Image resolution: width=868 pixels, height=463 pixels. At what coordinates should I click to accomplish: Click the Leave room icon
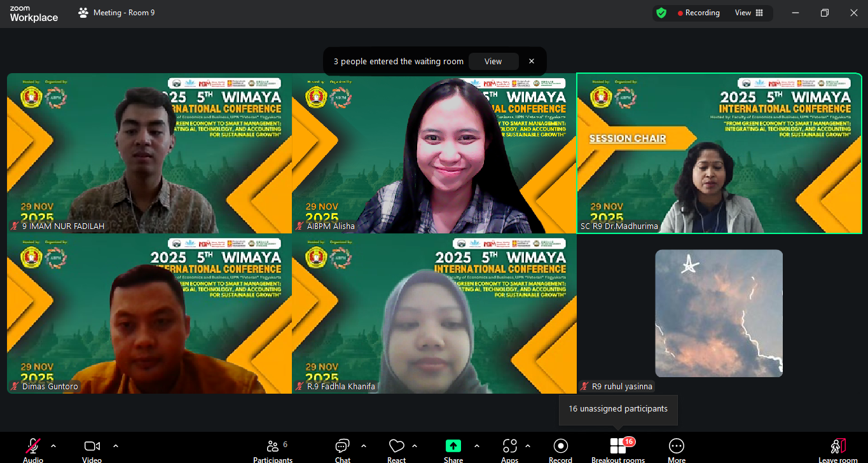tap(837, 446)
